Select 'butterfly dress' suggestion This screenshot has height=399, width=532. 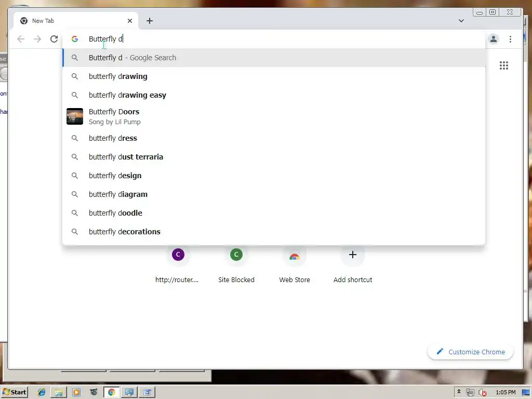pos(274,138)
